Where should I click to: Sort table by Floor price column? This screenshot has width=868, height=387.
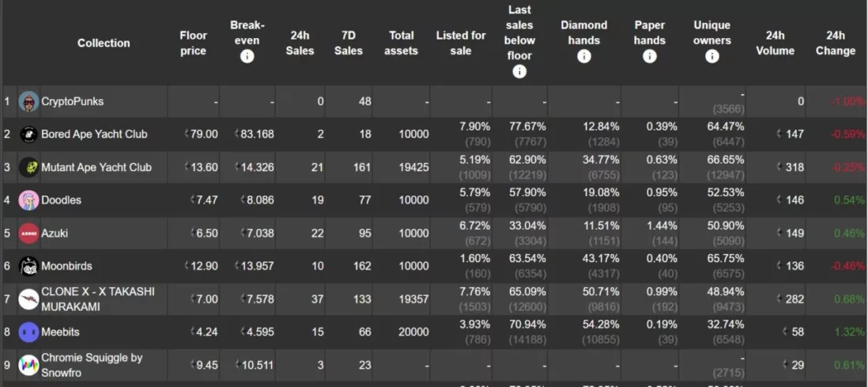tap(193, 44)
